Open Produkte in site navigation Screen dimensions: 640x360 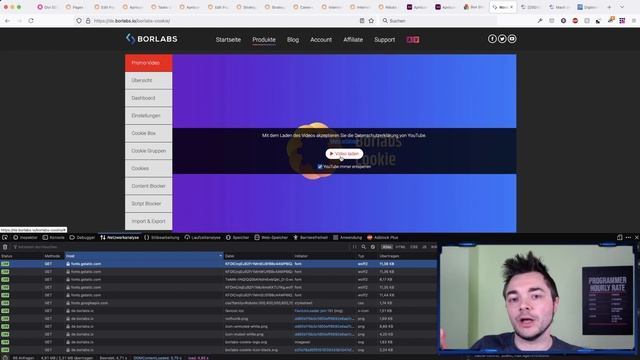coord(264,40)
